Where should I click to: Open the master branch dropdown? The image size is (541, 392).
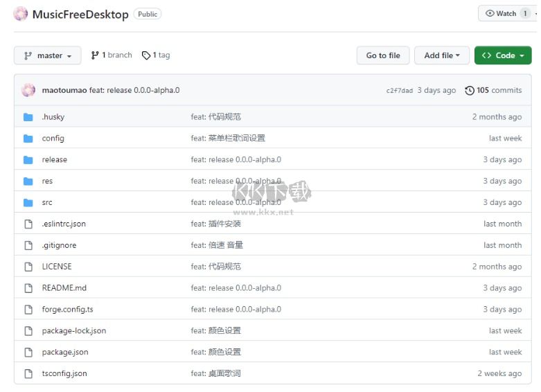click(48, 55)
